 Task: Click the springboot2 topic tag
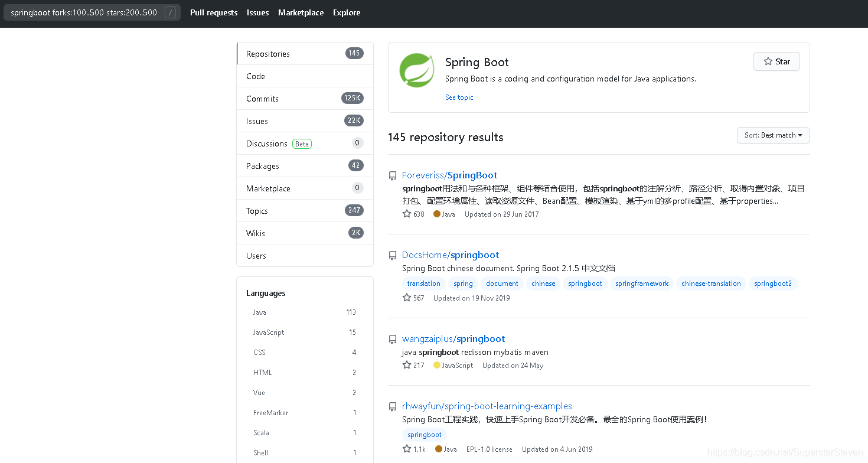tap(773, 283)
